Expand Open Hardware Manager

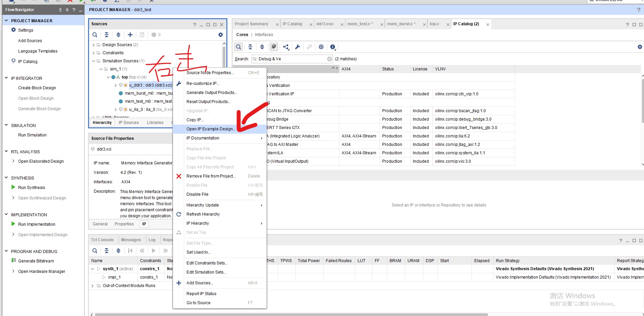click(x=13, y=271)
